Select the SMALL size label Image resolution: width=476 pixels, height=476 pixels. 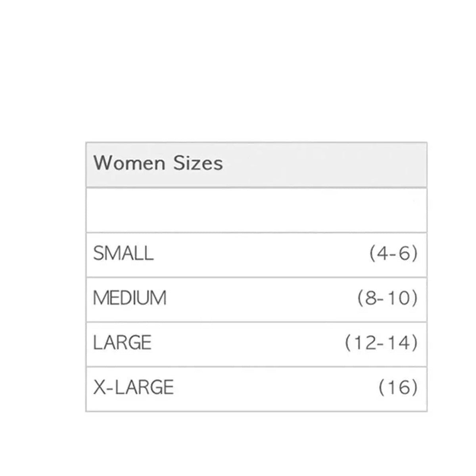pos(123,253)
